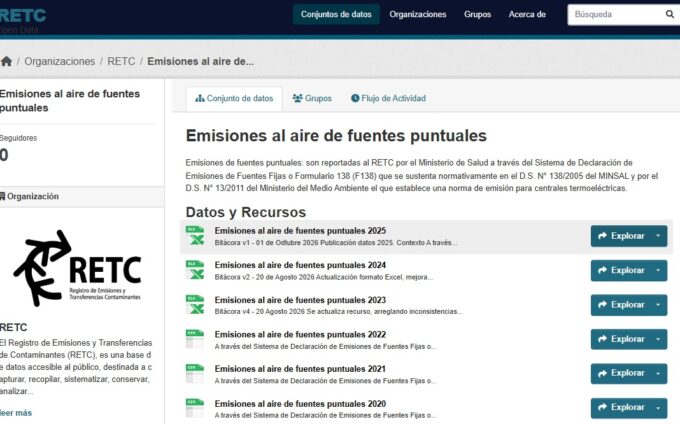
Task: Click the search magnifier icon
Action: point(670,14)
